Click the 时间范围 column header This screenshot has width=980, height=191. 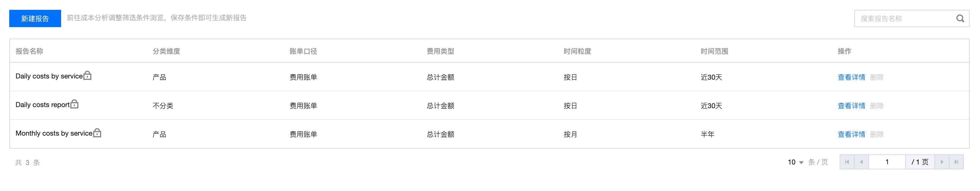coord(714,51)
